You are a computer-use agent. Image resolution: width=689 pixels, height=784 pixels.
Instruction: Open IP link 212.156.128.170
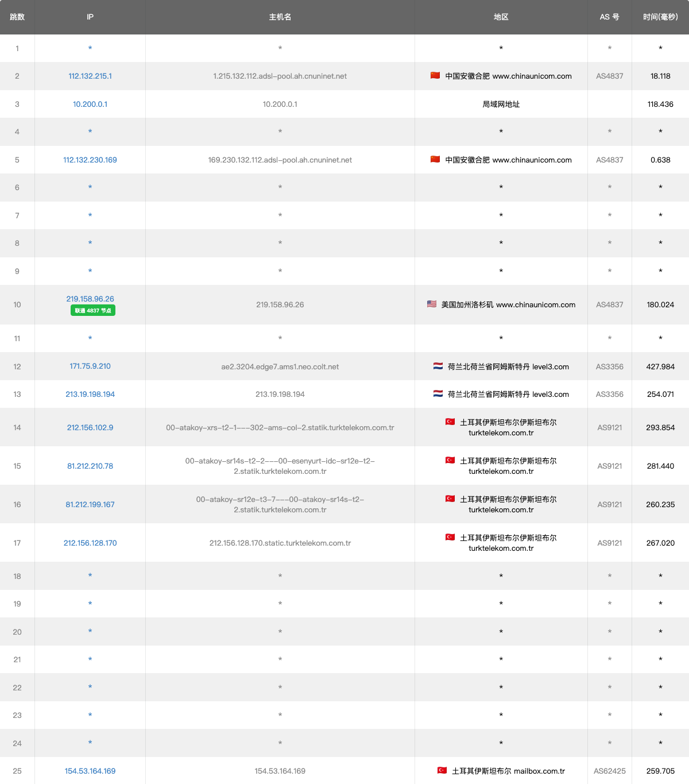coord(90,543)
